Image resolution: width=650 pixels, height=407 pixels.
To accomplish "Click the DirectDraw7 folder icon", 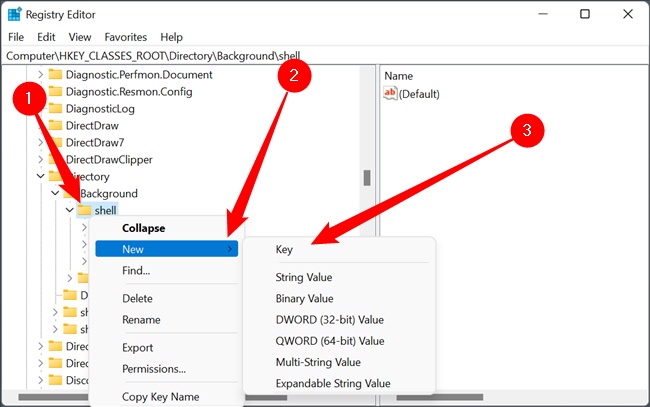I will (56, 142).
